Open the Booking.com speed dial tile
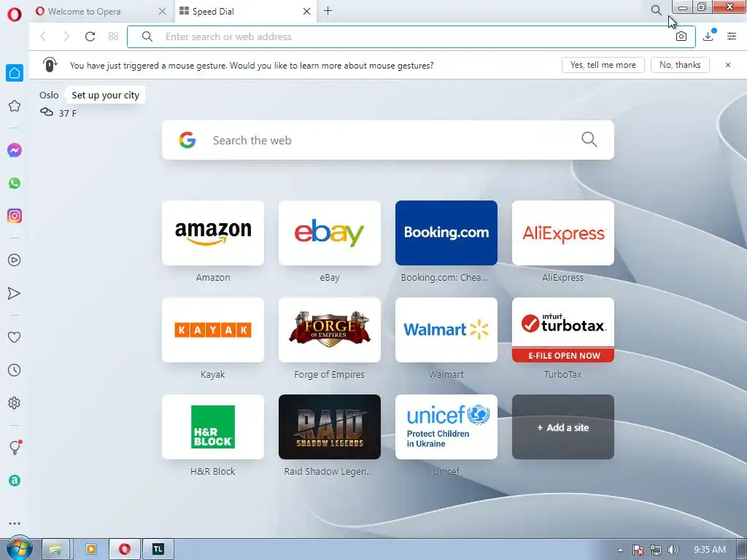This screenshot has height=560, width=747. point(446,233)
